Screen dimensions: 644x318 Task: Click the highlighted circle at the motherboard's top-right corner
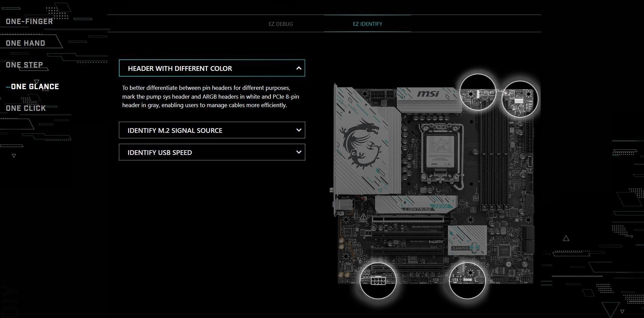click(x=520, y=99)
